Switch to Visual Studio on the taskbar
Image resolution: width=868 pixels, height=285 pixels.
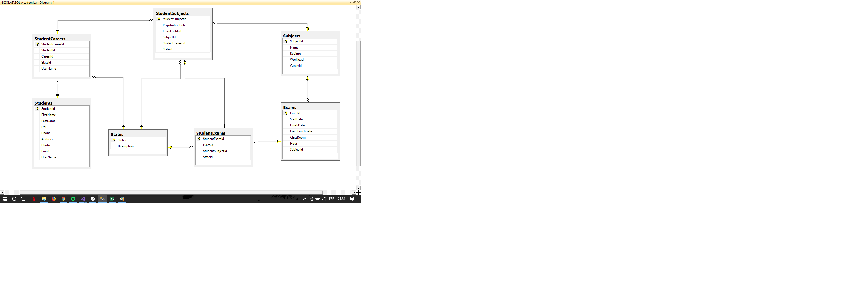pos(83,199)
